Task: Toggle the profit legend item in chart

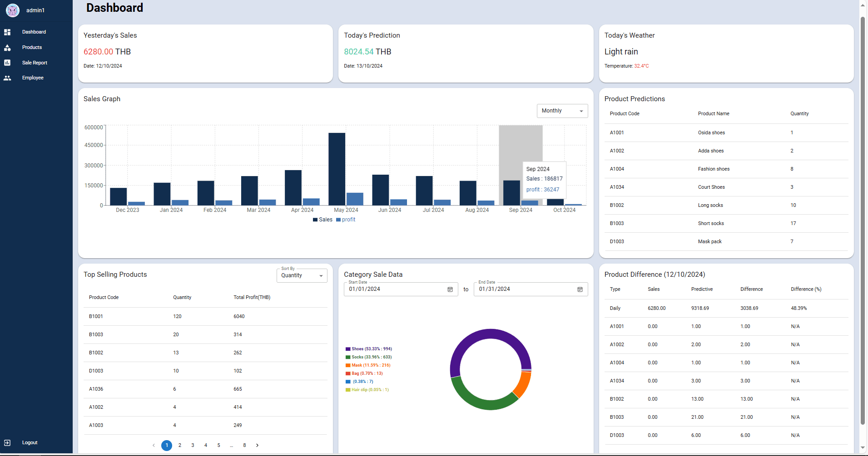Action: click(346, 220)
